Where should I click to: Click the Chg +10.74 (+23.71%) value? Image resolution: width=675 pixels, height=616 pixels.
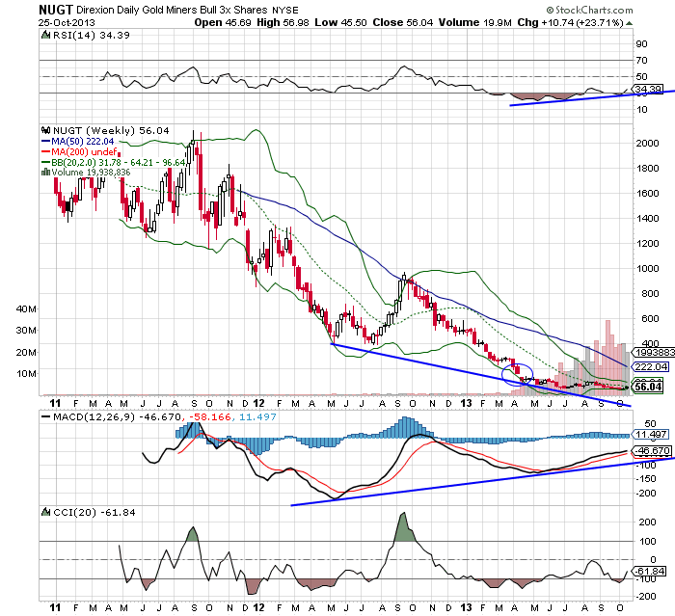[x=571, y=22]
